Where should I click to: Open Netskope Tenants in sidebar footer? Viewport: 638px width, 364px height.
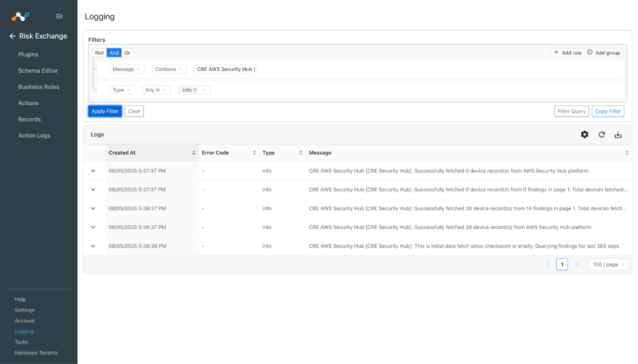tap(36, 353)
